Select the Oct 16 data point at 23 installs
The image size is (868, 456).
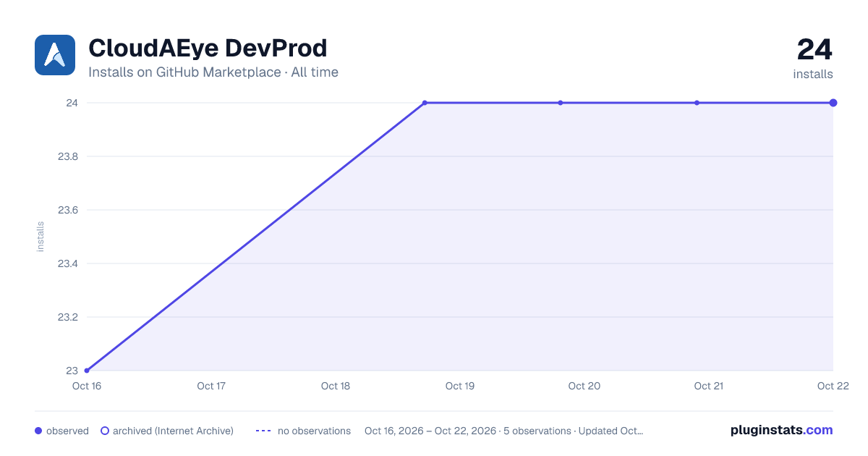[87, 371]
